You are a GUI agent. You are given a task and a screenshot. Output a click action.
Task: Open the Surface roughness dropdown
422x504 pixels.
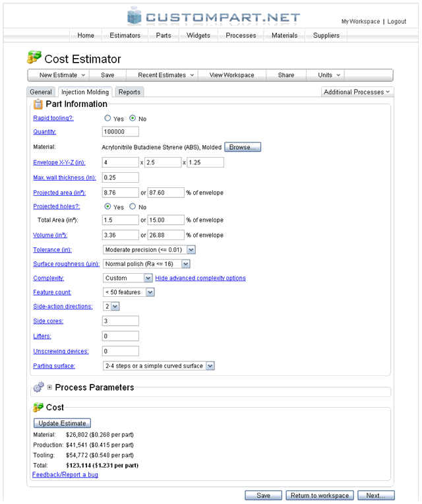coord(146,264)
